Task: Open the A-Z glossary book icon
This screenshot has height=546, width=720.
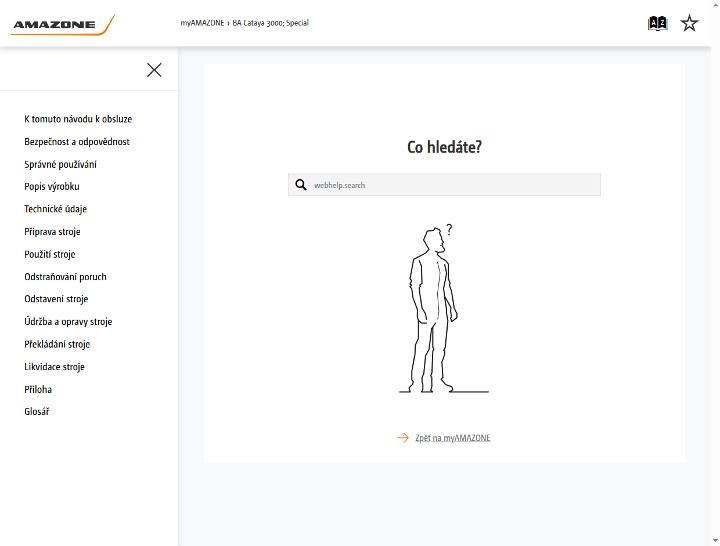Action: (658, 23)
